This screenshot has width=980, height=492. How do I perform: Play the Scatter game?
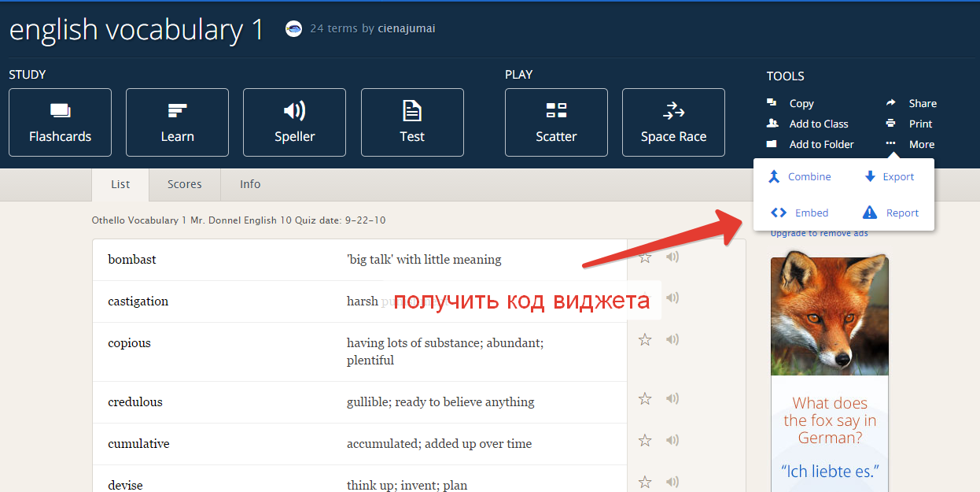556,122
